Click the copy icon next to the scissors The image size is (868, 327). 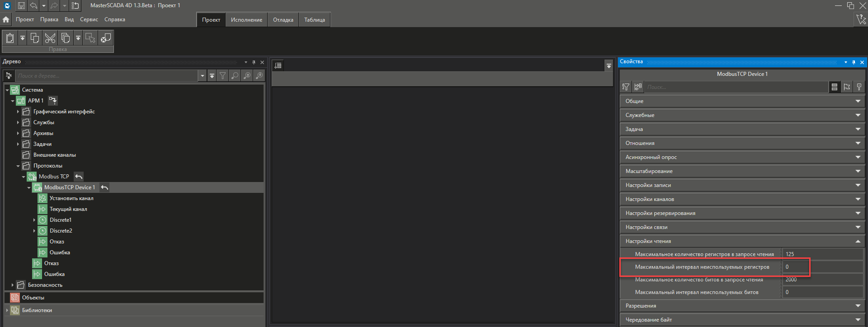(x=35, y=38)
